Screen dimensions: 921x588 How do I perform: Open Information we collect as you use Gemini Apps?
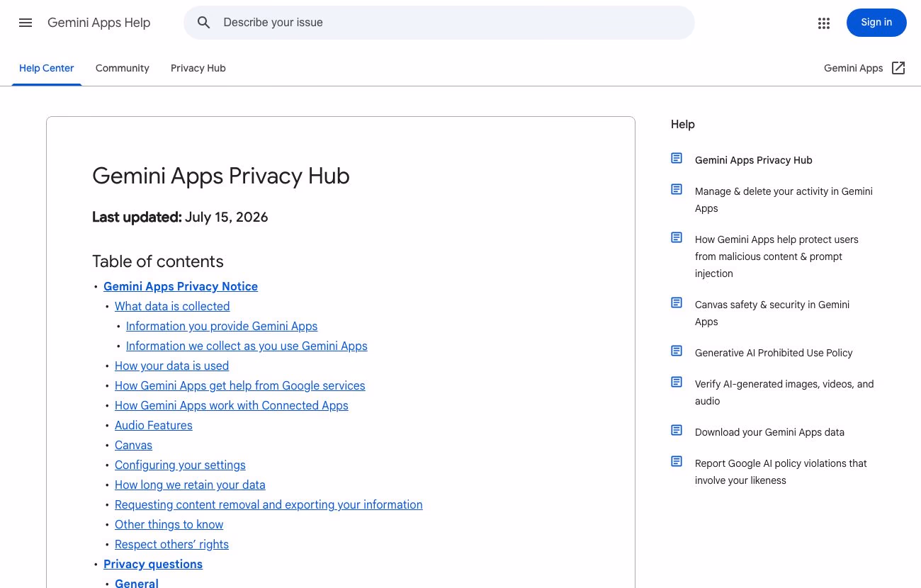[247, 346]
